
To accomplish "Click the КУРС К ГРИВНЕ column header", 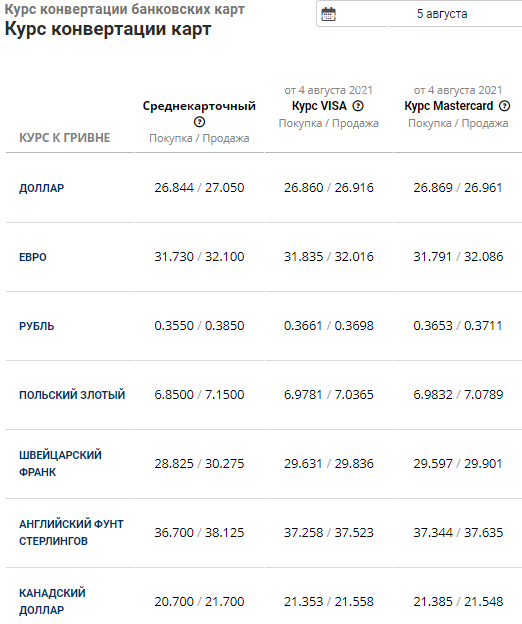I will (64, 138).
